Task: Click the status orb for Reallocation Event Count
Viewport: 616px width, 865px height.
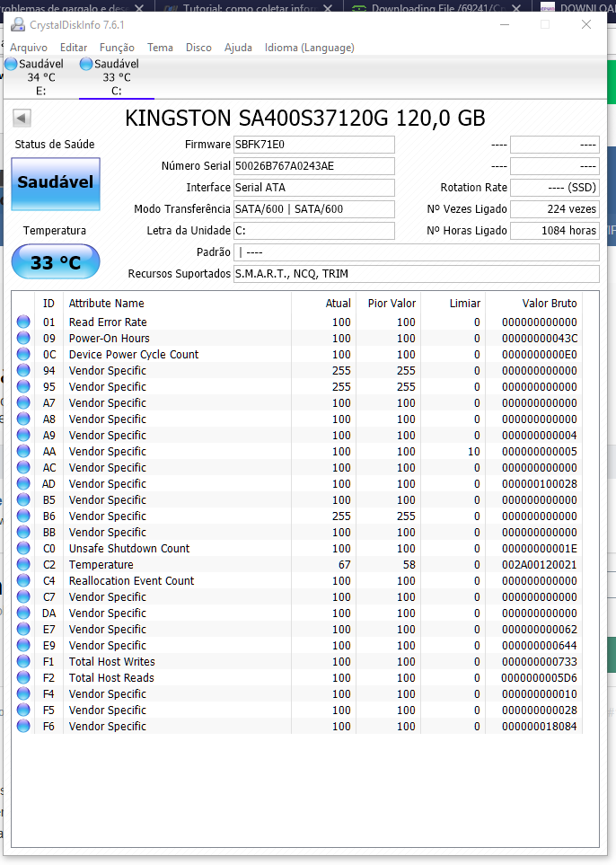Action: tap(23, 580)
